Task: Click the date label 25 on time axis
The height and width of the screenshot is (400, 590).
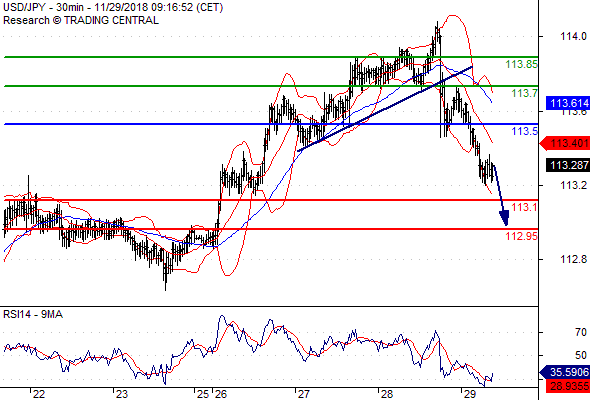Action: tap(203, 394)
